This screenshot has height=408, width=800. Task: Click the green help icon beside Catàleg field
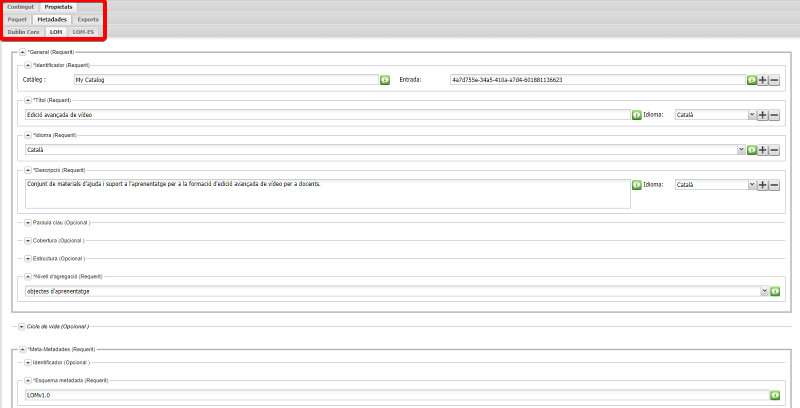click(x=384, y=79)
